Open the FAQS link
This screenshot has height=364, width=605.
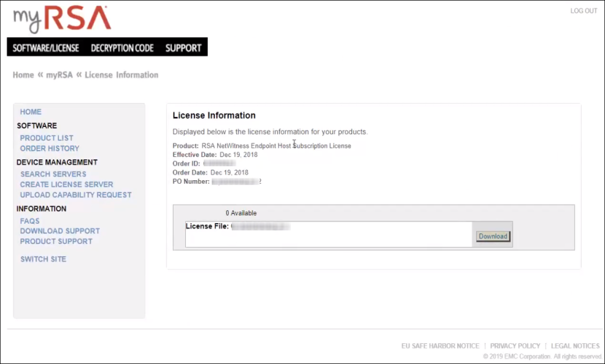point(29,221)
